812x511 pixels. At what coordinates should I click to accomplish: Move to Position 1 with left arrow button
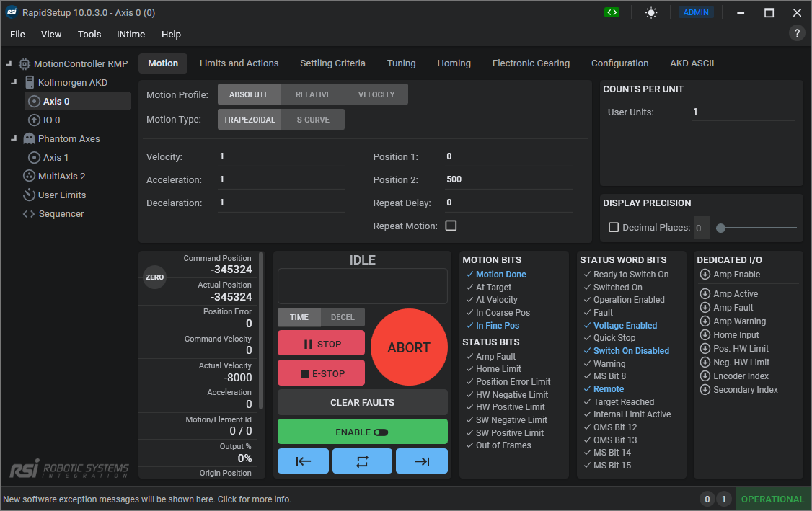[303, 461]
